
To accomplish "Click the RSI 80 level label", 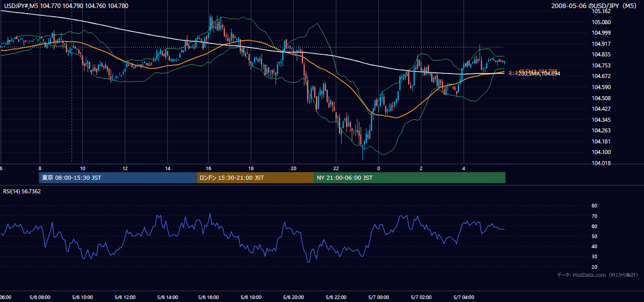I will tap(594, 206).
